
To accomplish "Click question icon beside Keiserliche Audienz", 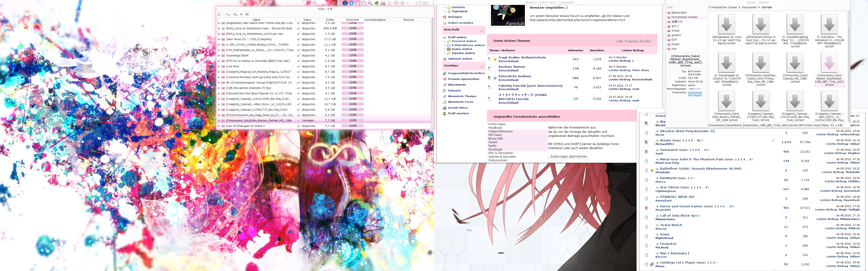I will [495, 78].
